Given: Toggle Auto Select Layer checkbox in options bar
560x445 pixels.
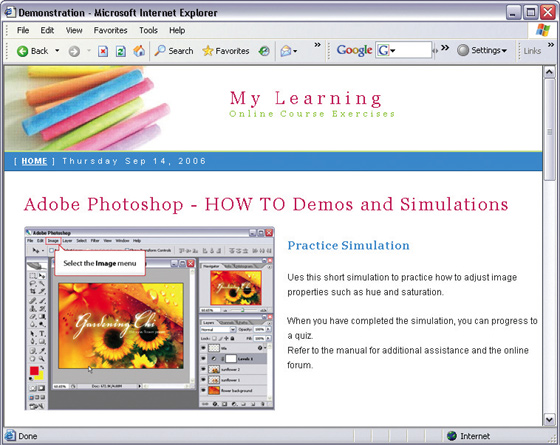Looking at the screenshot, I should (51, 250).
